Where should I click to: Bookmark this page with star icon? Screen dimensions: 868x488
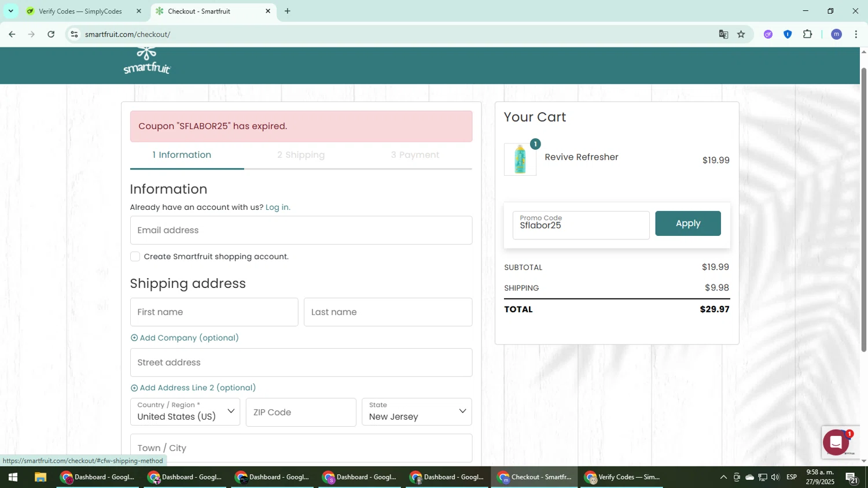click(x=741, y=35)
